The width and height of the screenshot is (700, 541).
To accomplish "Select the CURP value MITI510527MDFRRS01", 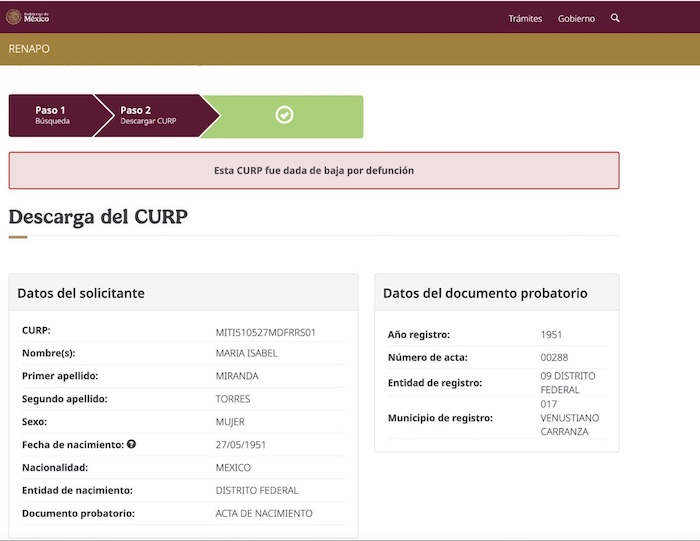I will (265, 331).
